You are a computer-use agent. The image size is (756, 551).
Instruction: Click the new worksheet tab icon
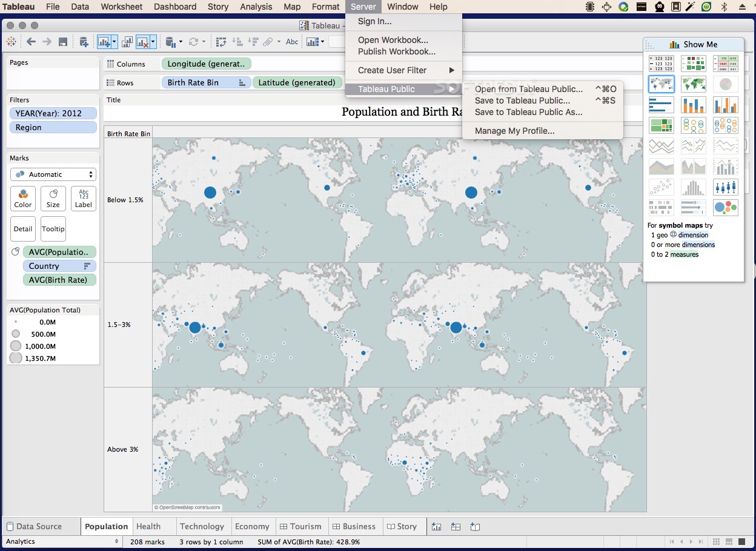[436, 527]
